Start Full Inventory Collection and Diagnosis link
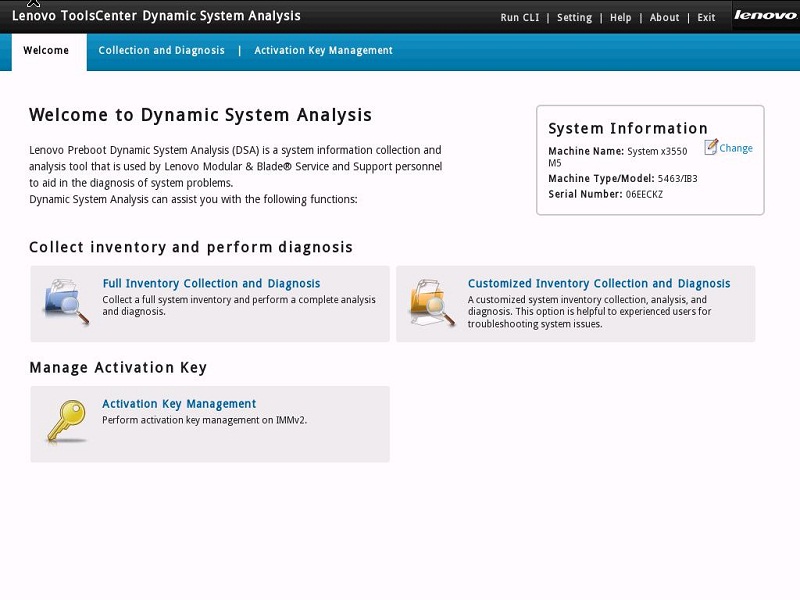Image resolution: width=800 pixels, height=600 pixels. (211, 284)
